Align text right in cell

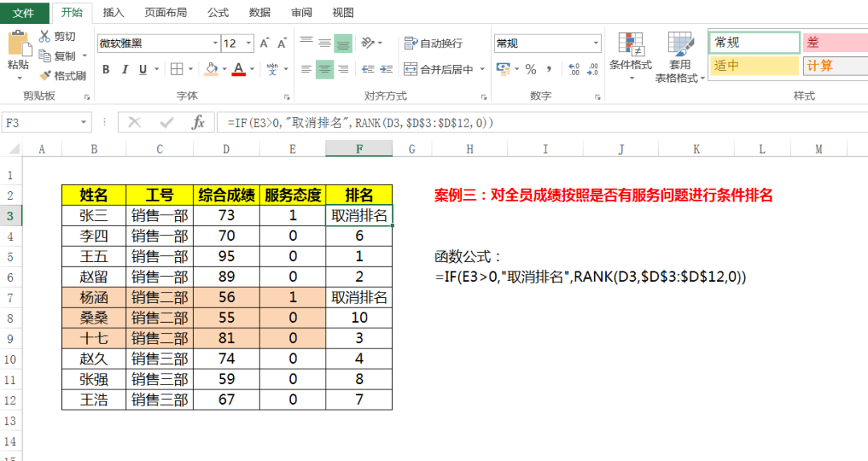tap(343, 69)
